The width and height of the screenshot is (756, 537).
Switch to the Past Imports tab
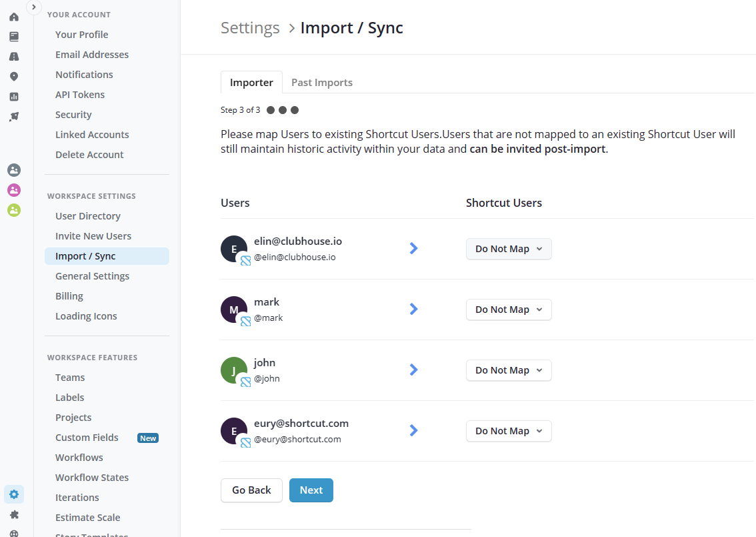coord(322,83)
